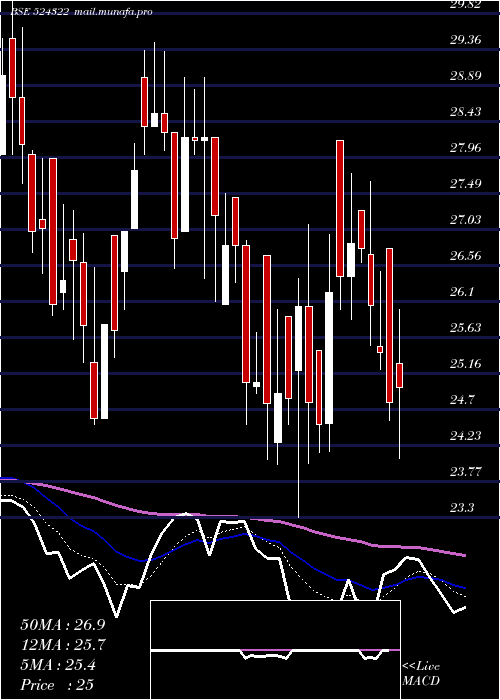Click the 25.63 price axis label
The image size is (500, 700).
466,328
